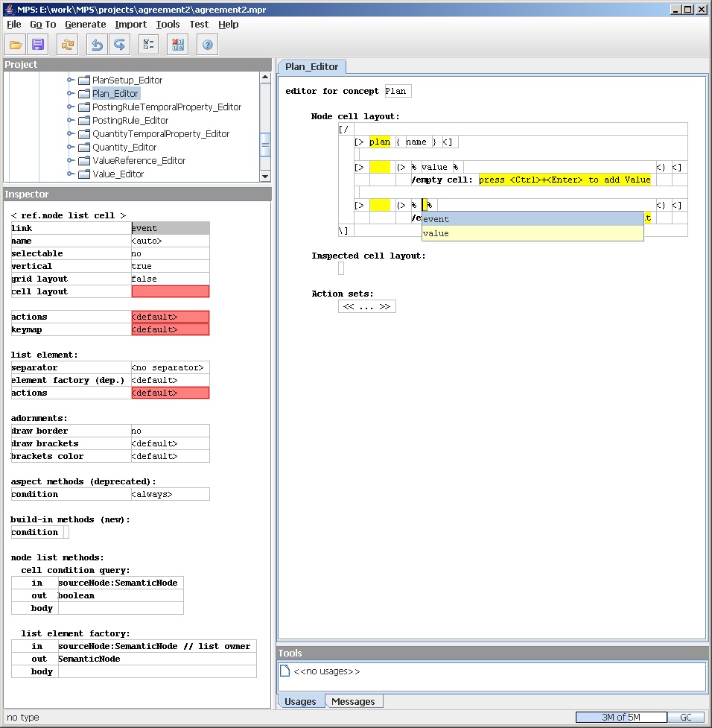Choose 'value' from the completion popup

tap(436, 233)
